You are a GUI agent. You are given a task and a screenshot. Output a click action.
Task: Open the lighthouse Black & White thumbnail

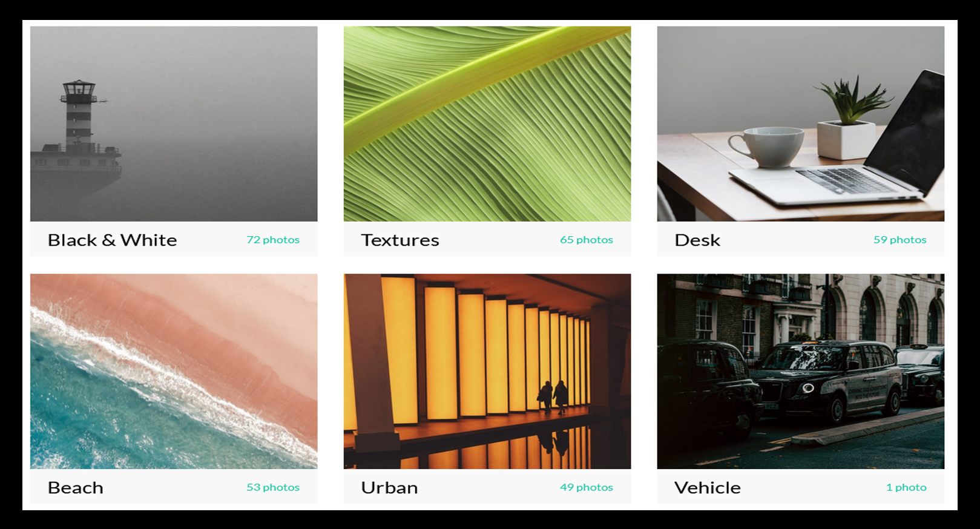point(174,123)
